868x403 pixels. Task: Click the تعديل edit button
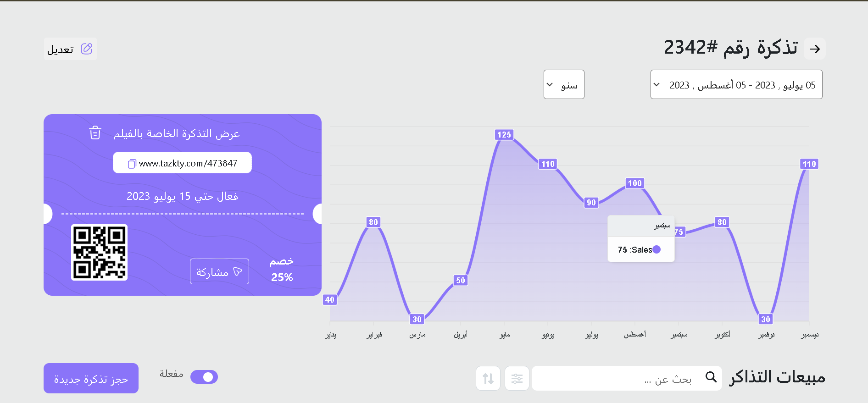point(70,49)
